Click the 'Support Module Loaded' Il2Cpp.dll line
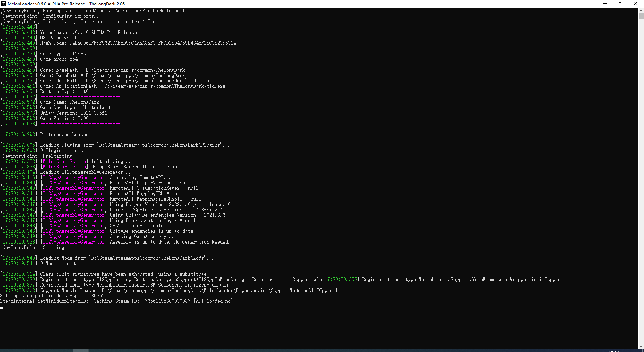 tap(169, 290)
